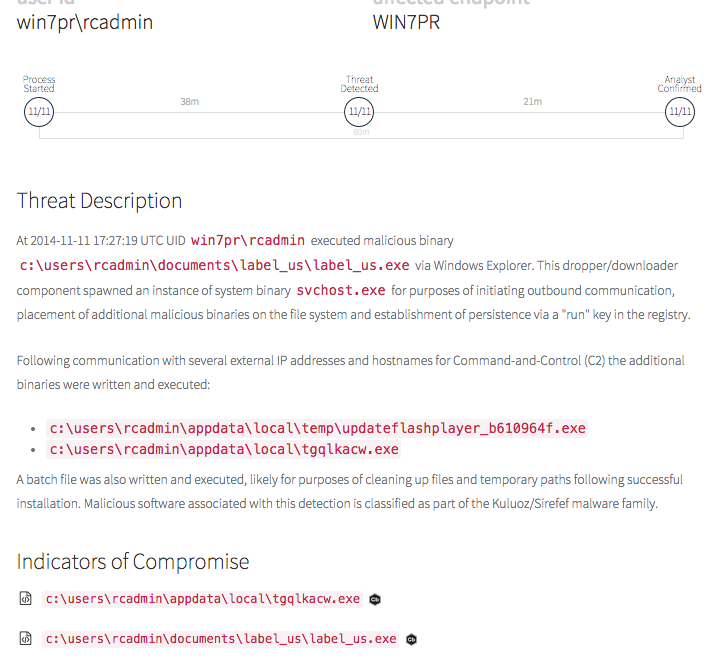
Task: Click win7pr\rcadmin user in description paragraph
Action: click(x=248, y=240)
